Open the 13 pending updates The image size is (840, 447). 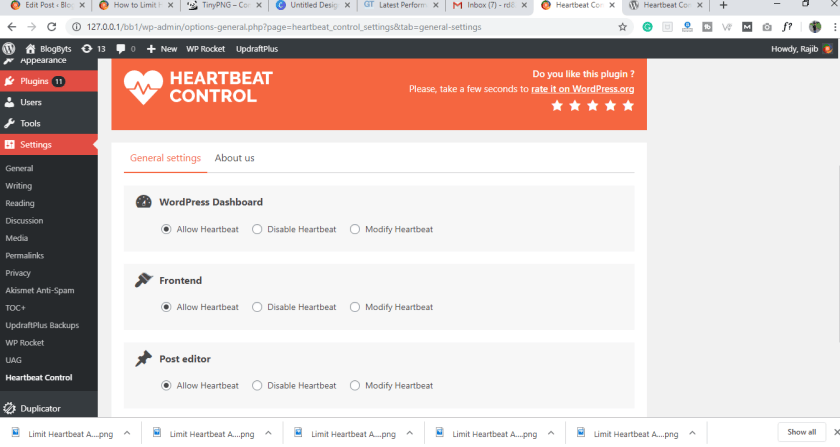[x=93, y=49]
